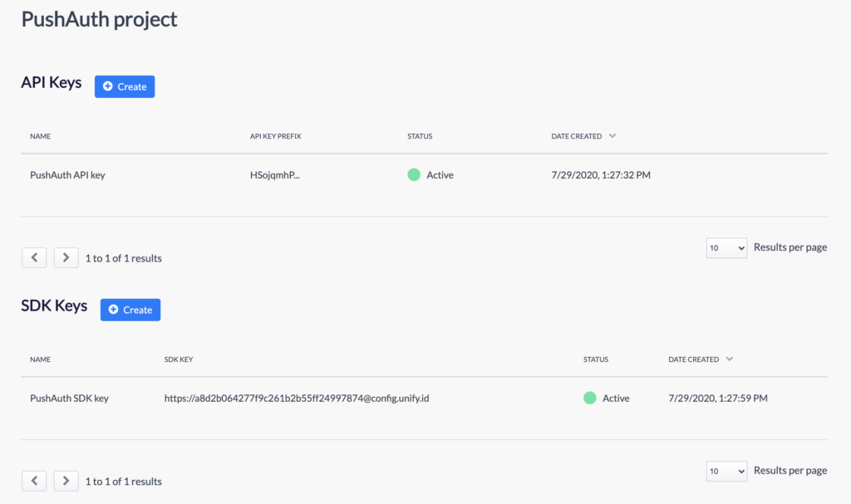Screen dimensions: 851x504
Task: Go to next page of SDK Keys results
Action: pyautogui.click(x=66, y=481)
